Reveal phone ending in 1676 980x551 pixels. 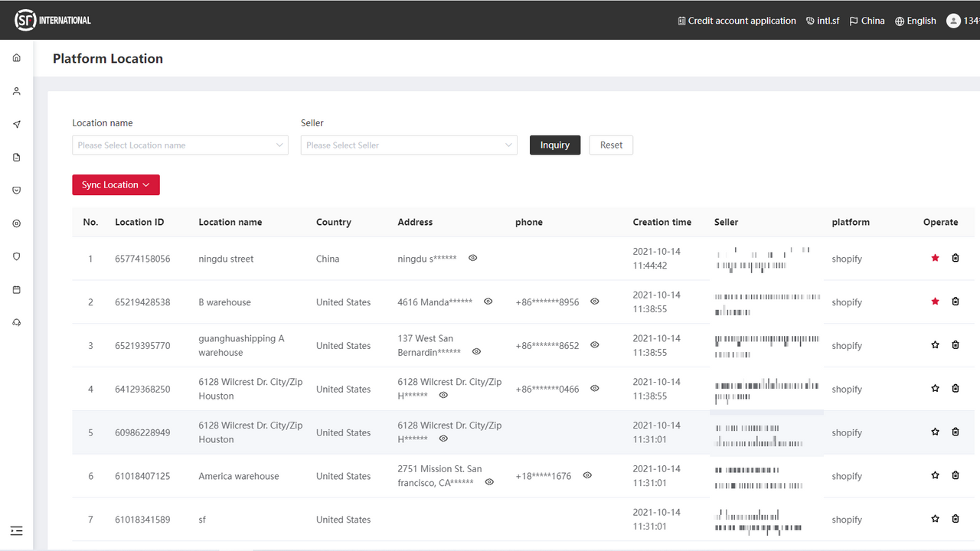point(587,475)
